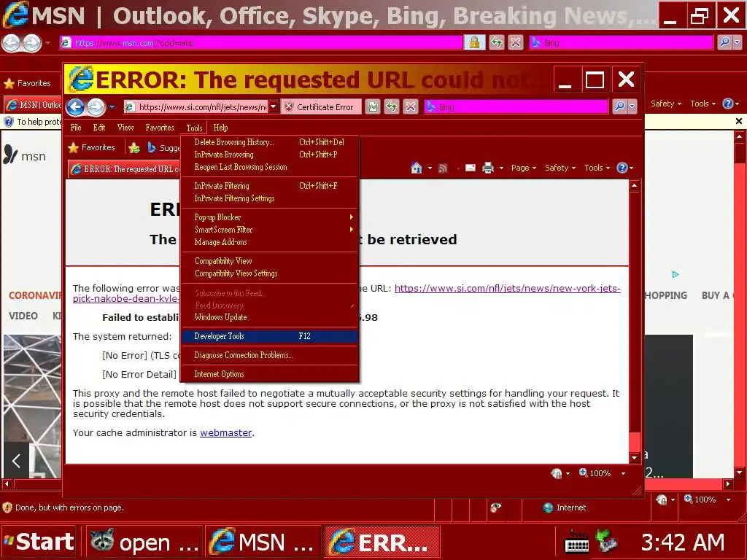747x560 pixels.
Task: Click search magnifier in MSN window
Action: click(x=724, y=42)
